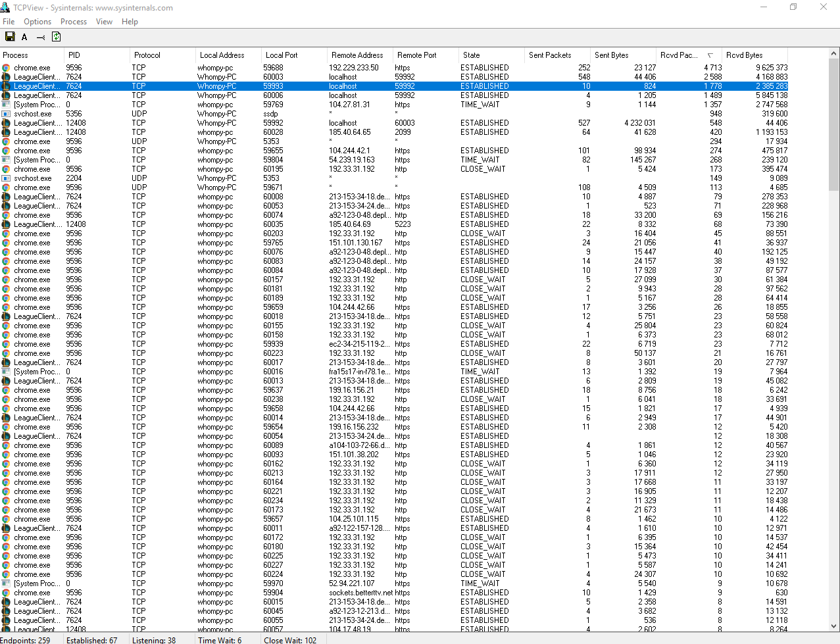Sort by the PID column header

coord(97,55)
